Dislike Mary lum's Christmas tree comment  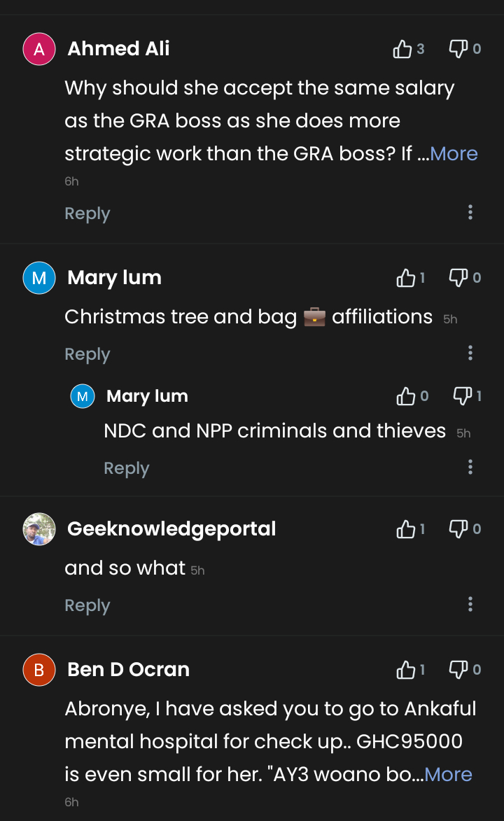pyautogui.click(x=458, y=278)
